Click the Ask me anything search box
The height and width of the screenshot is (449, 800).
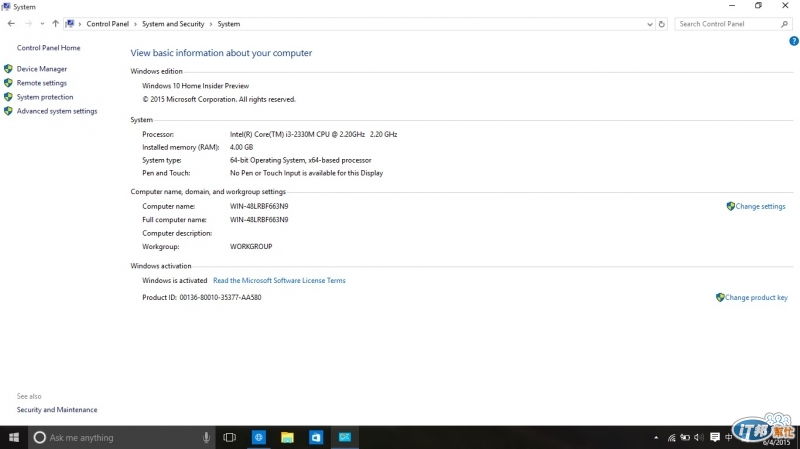[x=122, y=437]
